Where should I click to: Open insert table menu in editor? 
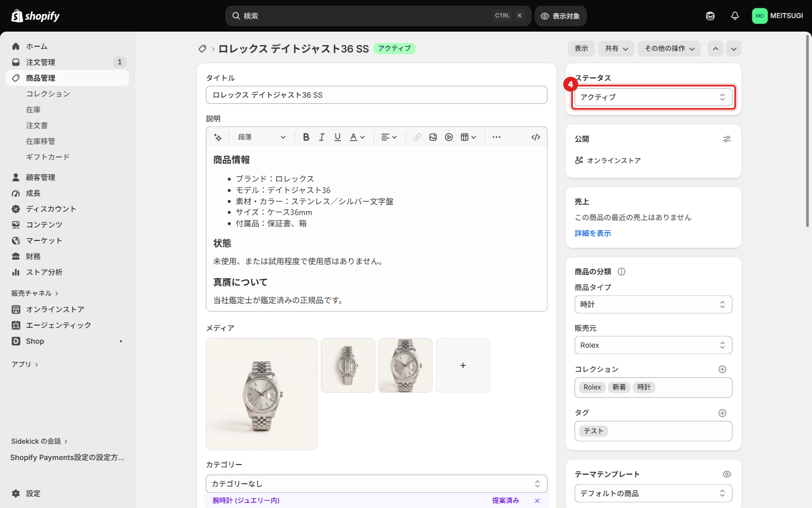pyautogui.click(x=469, y=137)
